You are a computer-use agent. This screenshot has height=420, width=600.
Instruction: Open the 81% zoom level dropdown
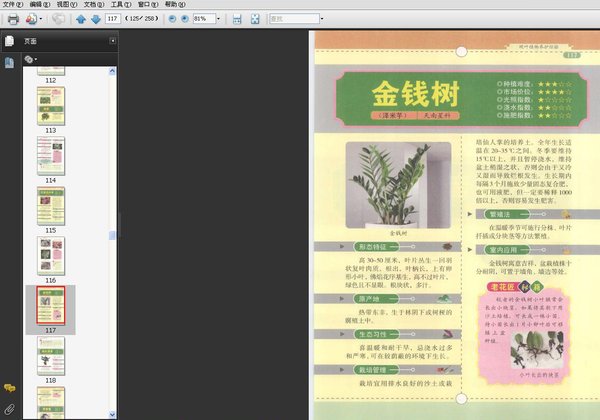pyautogui.click(x=217, y=19)
